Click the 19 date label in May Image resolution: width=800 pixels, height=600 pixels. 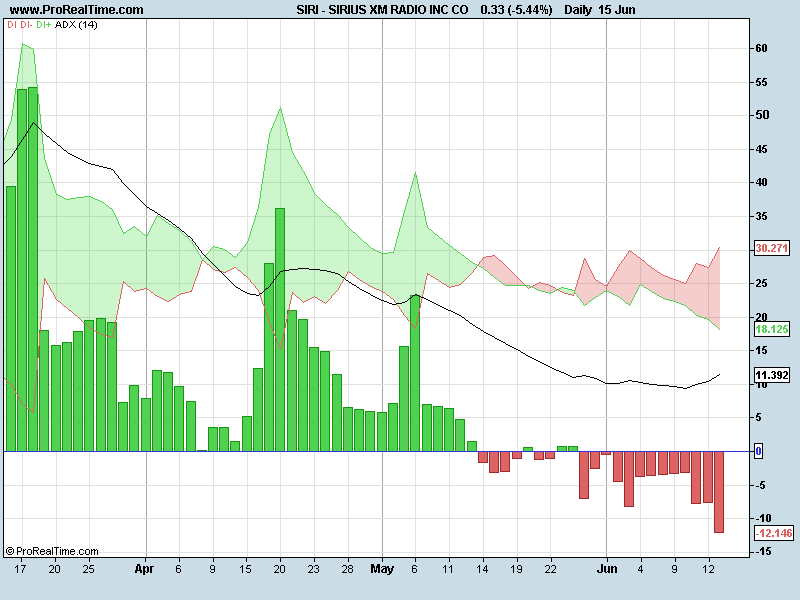(x=516, y=569)
